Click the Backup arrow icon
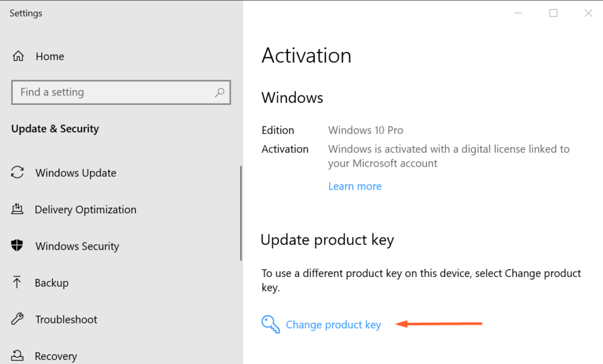 [17, 282]
